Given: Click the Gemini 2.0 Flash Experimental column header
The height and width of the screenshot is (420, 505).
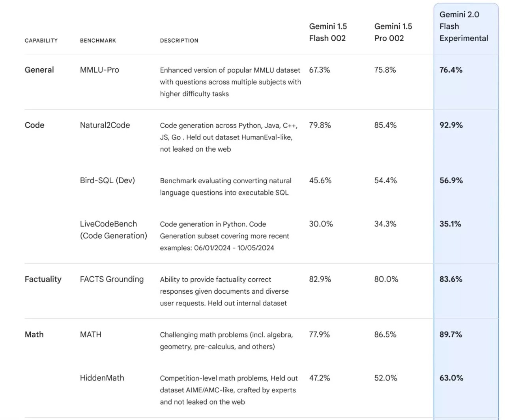Looking at the screenshot, I should [x=464, y=26].
